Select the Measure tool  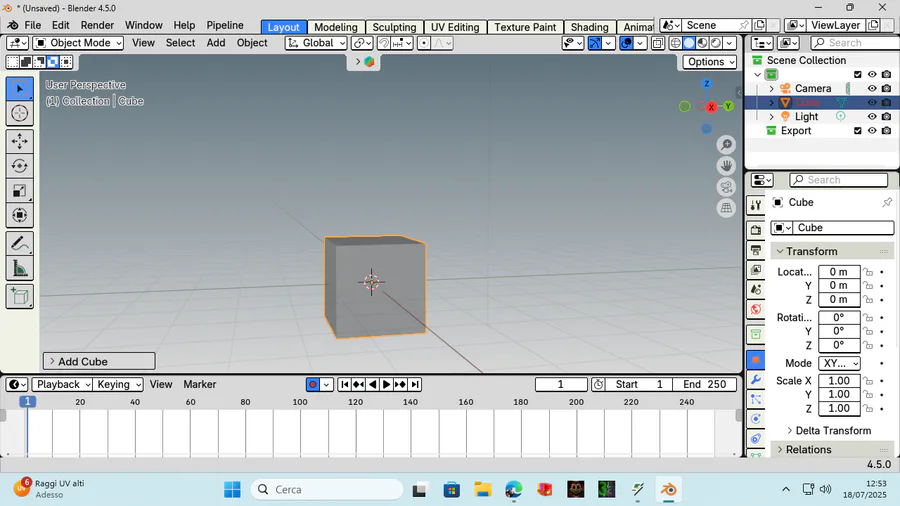pyautogui.click(x=20, y=268)
